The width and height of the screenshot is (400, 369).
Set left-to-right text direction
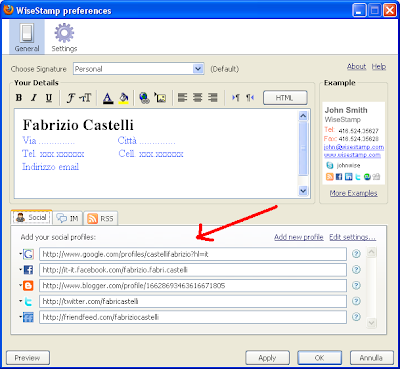[x=236, y=97]
